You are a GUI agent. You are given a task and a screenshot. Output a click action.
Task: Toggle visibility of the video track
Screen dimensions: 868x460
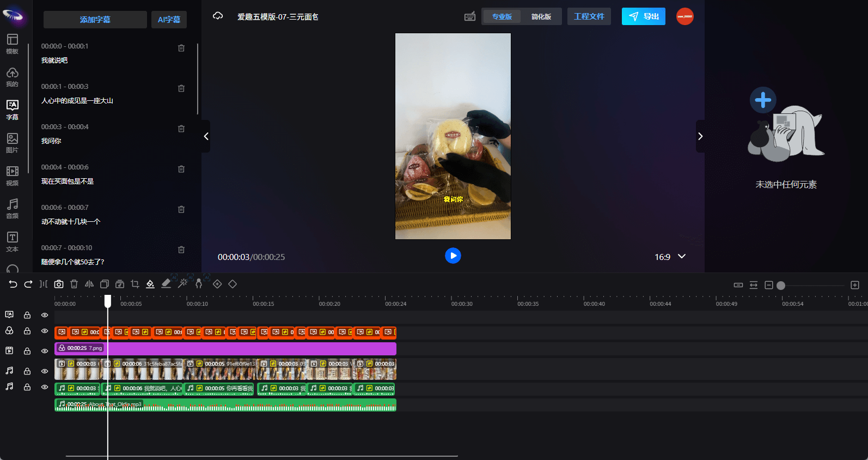click(x=45, y=351)
